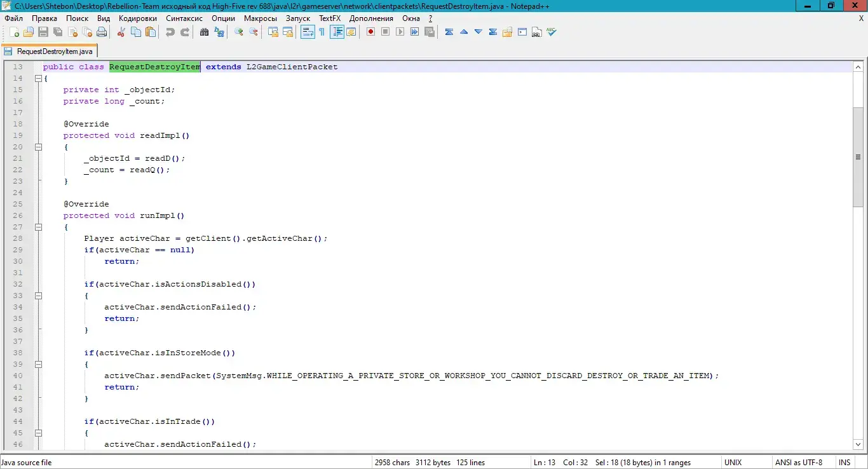Click the blue up-arrow toolbar icon
The image size is (868, 469).
(464, 32)
